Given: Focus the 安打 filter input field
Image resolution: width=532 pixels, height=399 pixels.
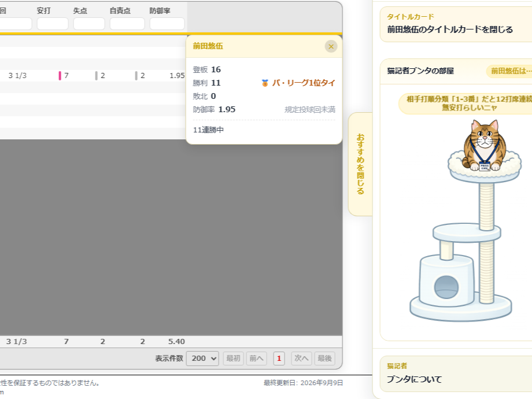Looking at the screenshot, I should coord(53,24).
